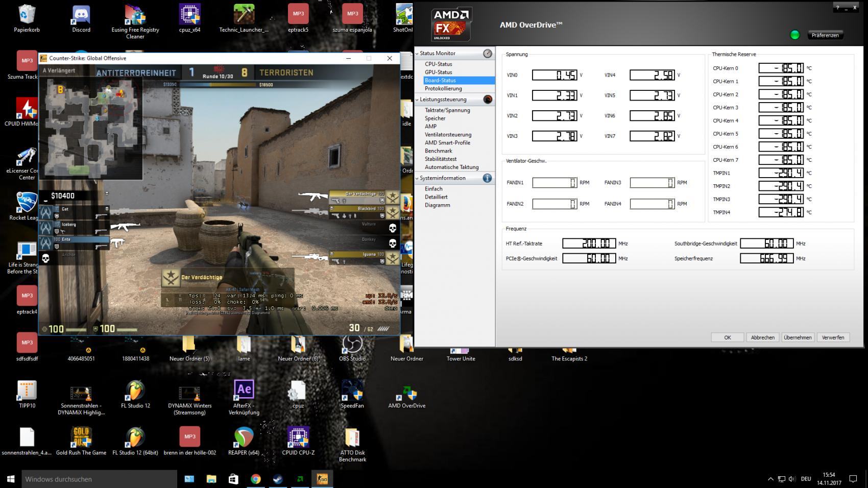Image resolution: width=868 pixels, height=488 pixels.
Task: Click the Präferenzen button in OverDrive
Action: pyautogui.click(x=825, y=35)
